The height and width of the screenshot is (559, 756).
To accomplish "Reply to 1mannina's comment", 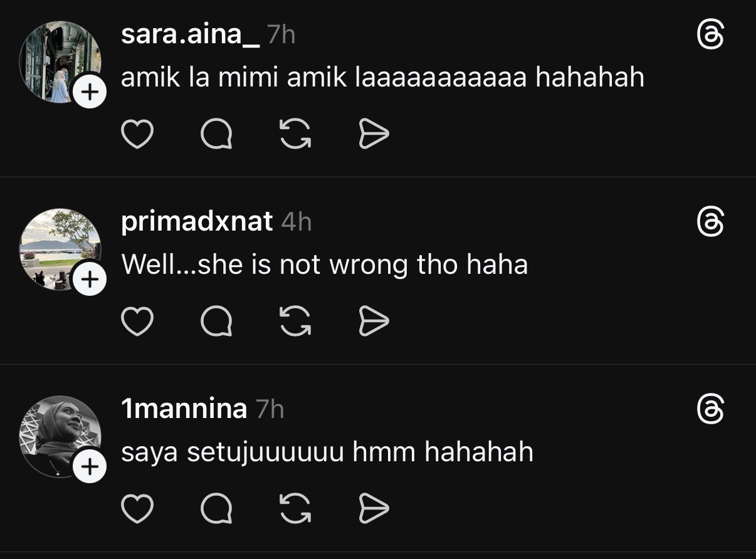I will point(216,508).
